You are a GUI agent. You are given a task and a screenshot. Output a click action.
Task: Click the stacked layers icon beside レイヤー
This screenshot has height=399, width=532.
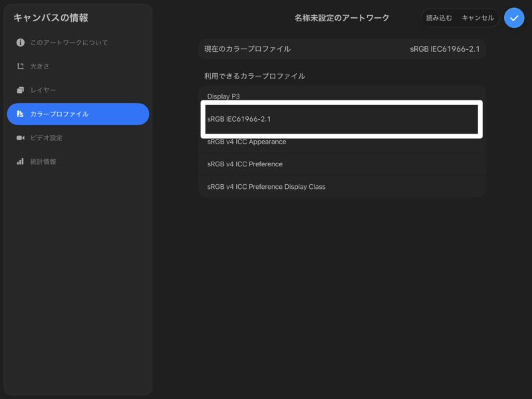coord(21,90)
